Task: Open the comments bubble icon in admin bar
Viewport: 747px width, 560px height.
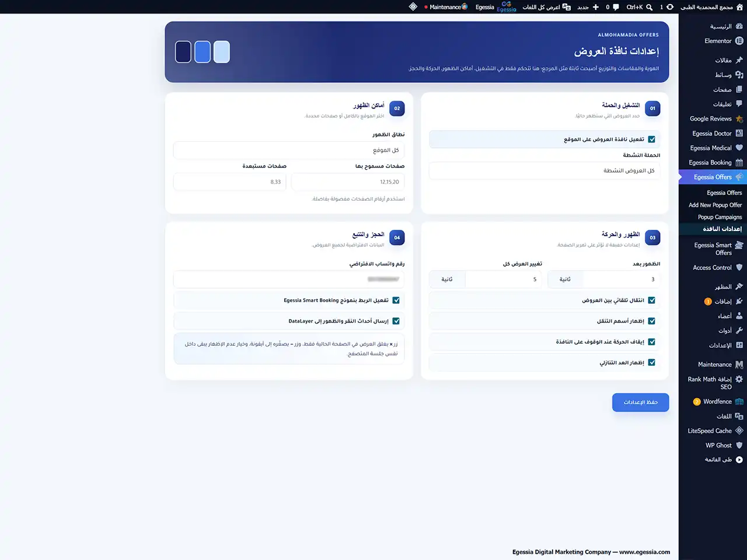Action: (x=616, y=7)
